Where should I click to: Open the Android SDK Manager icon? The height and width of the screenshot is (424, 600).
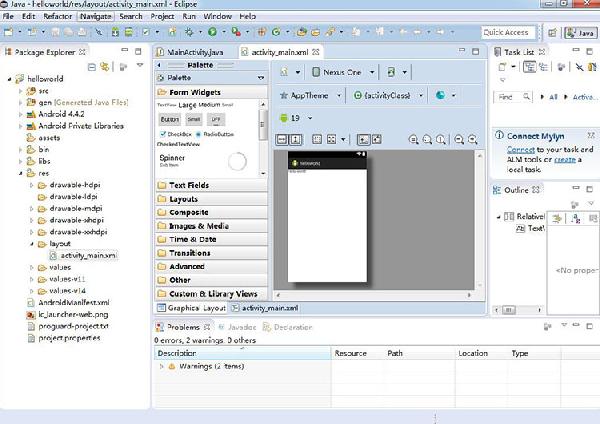(x=115, y=32)
